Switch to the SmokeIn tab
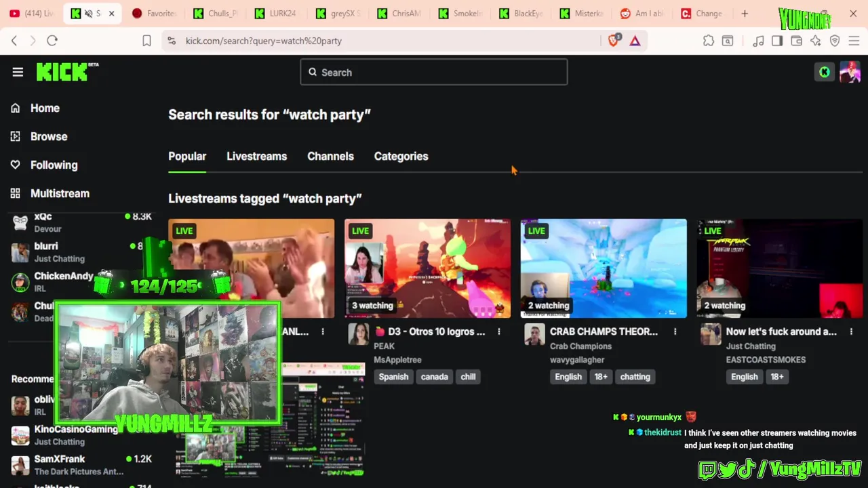Screen dimensions: 868x488 [x=460, y=14]
